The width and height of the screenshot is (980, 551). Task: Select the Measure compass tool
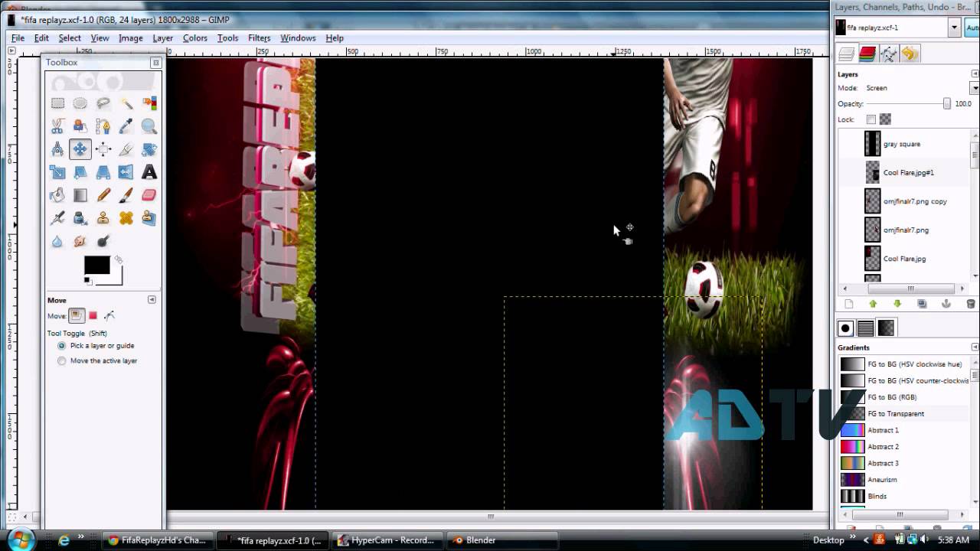click(57, 149)
